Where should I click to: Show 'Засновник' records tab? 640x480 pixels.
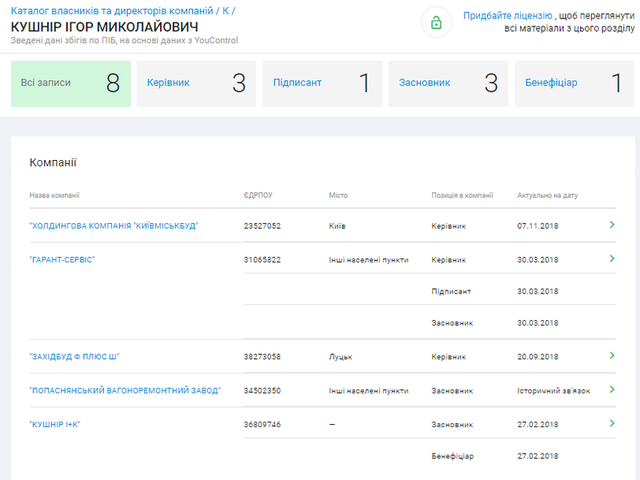click(x=448, y=83)
